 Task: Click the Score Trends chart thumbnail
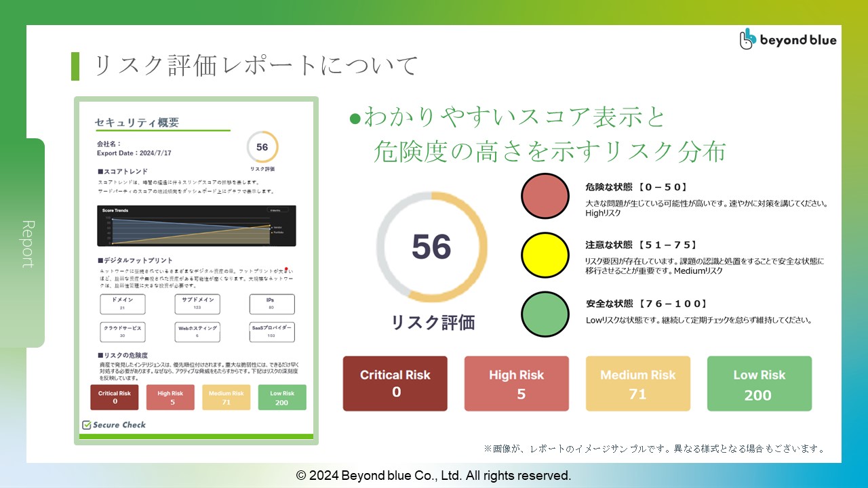pos(197,226)
